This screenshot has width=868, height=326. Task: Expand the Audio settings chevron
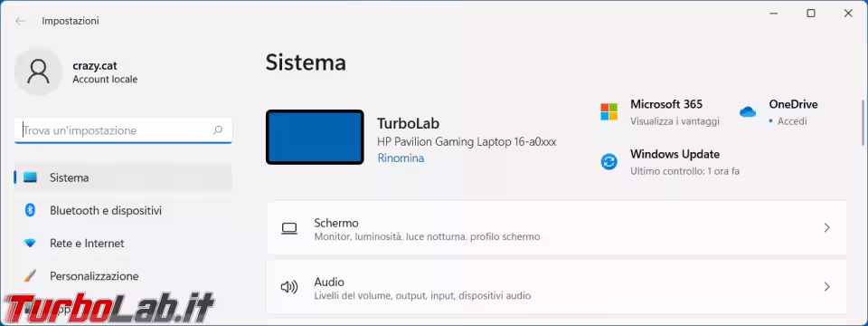[x=826, y=287]
